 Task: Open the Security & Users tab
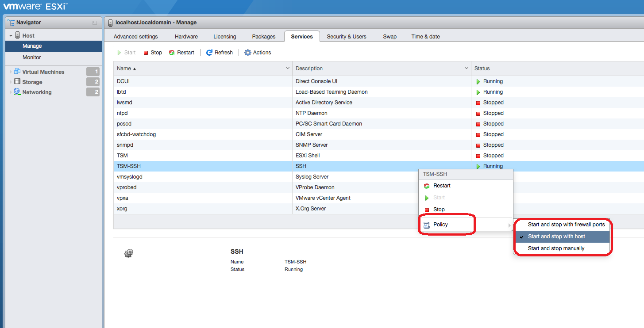tap(347, 37)
